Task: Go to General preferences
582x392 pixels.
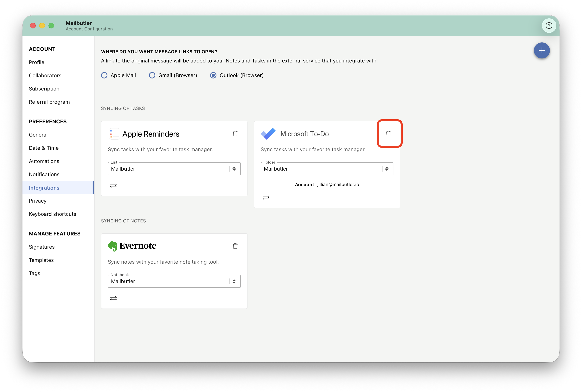Action: pyautogui.click(x=38, y=135)
